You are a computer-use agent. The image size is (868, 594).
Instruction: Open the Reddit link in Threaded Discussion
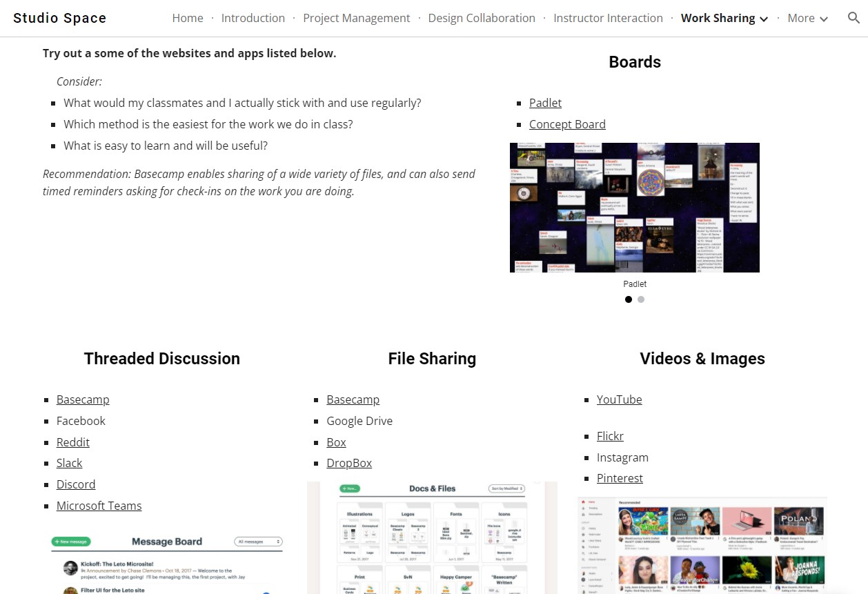tap(73, 442)
